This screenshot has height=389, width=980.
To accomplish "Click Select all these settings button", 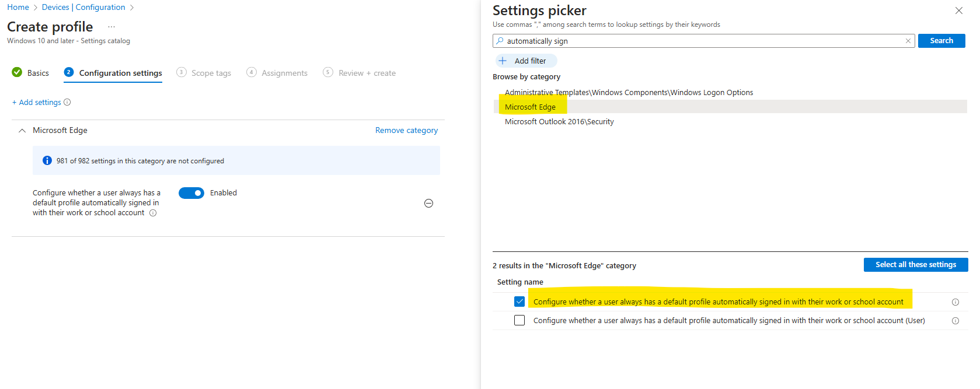I will 916,265.
